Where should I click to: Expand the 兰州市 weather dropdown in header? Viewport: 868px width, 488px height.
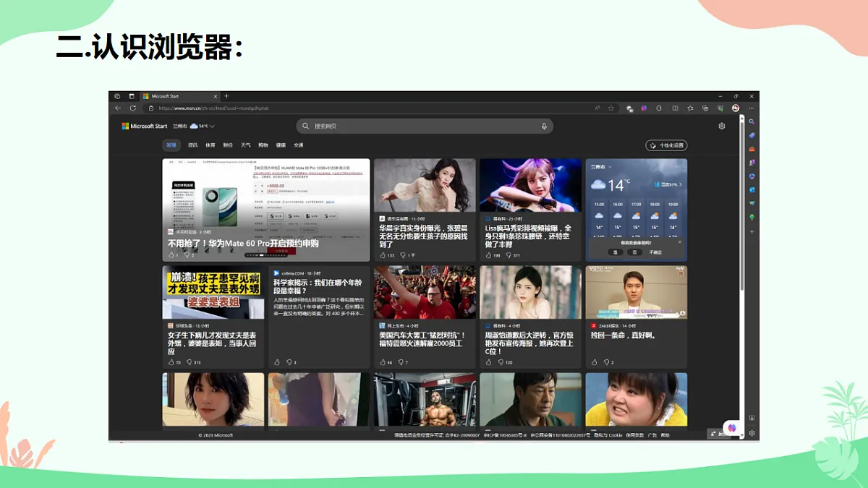[212, 126]
